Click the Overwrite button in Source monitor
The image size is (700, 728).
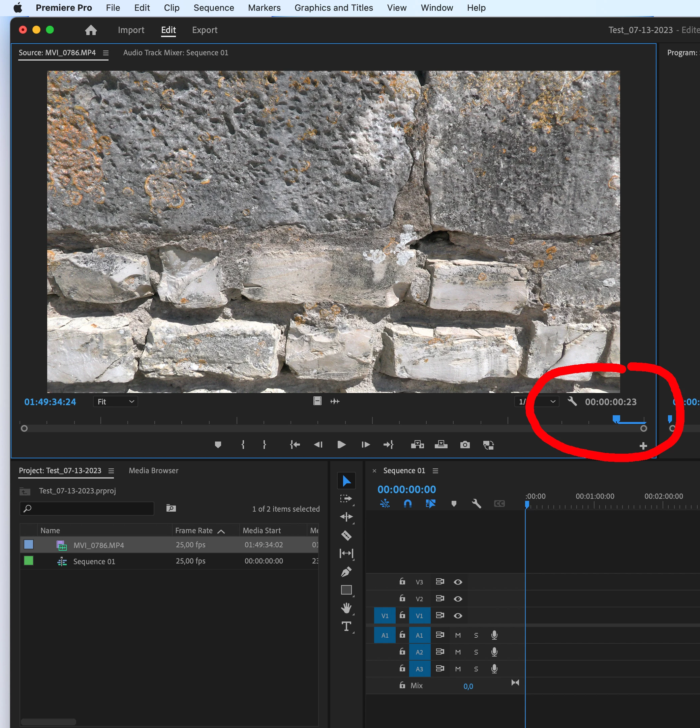pyautogui.click(x=441, y=445)
